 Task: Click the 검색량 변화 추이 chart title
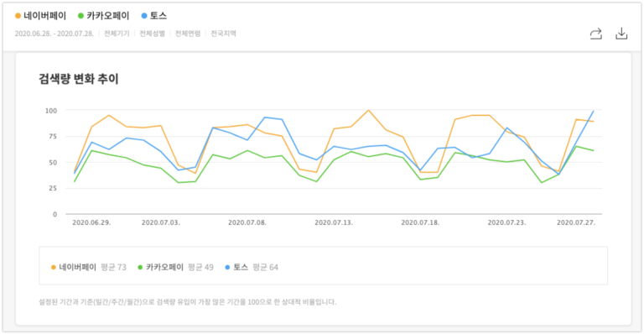(79, 79)
